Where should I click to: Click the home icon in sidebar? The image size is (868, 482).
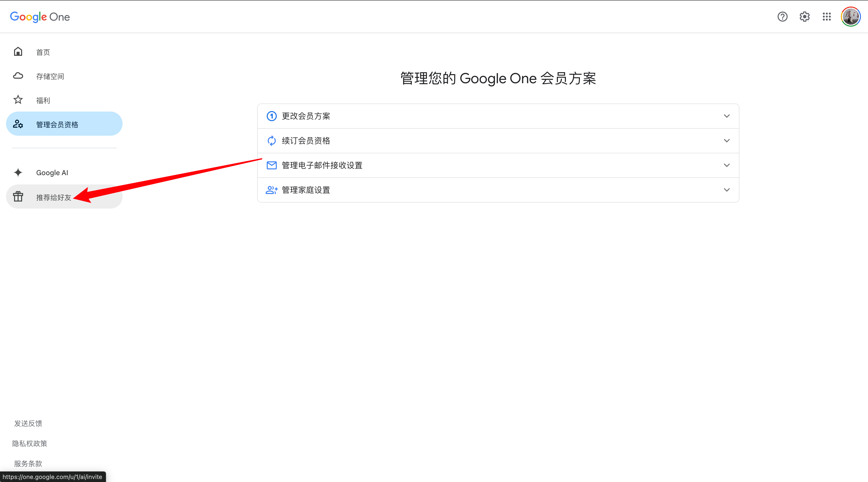point(18,52)
